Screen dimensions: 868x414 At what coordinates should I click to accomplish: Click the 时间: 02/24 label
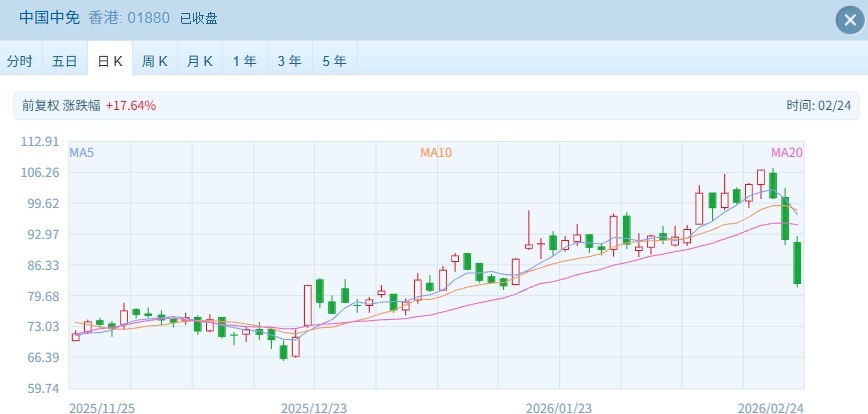coord(818,105)
